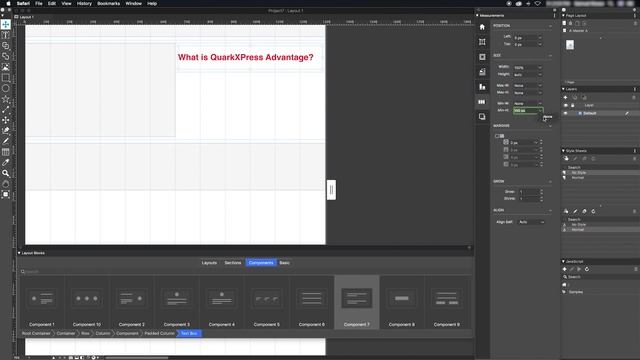
Task: Open the frame/border icon tab in Measurements
Action: (x=482, y=57)
